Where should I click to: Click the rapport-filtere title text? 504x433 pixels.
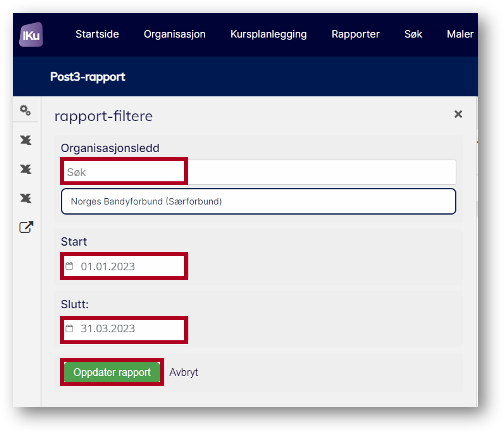[x=104, y=116]
